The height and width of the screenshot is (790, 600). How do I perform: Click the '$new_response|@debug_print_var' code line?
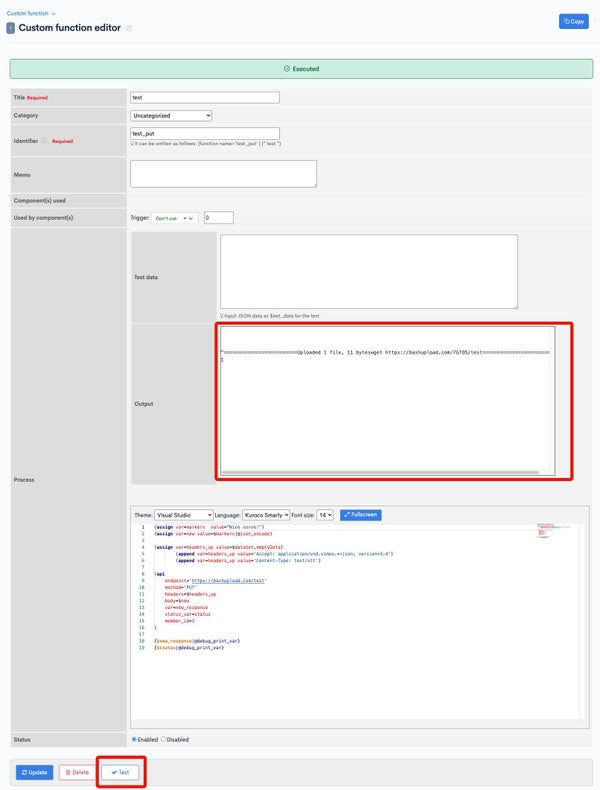(x=197, y=641)
